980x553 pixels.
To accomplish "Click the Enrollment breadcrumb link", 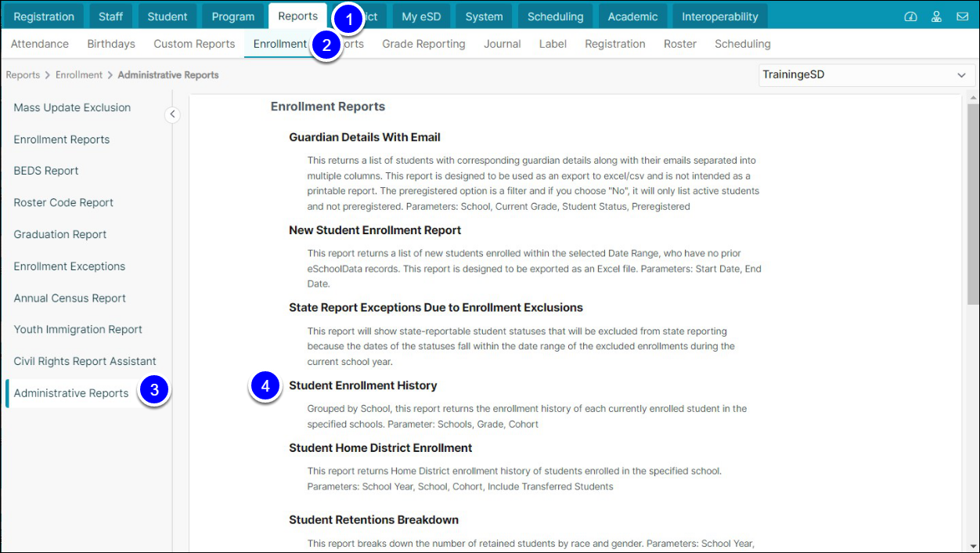I will coord(79,75).
